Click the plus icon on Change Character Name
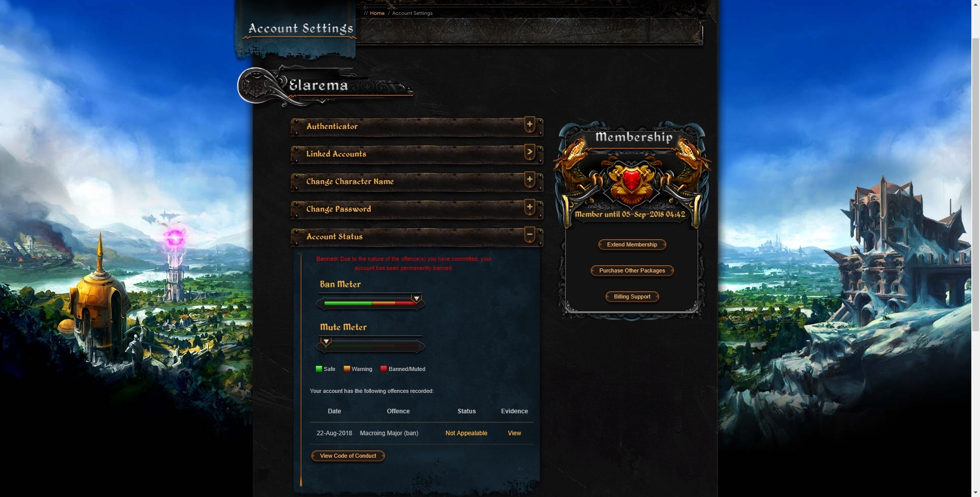The image size is (980, 497). tap(530, 180)
